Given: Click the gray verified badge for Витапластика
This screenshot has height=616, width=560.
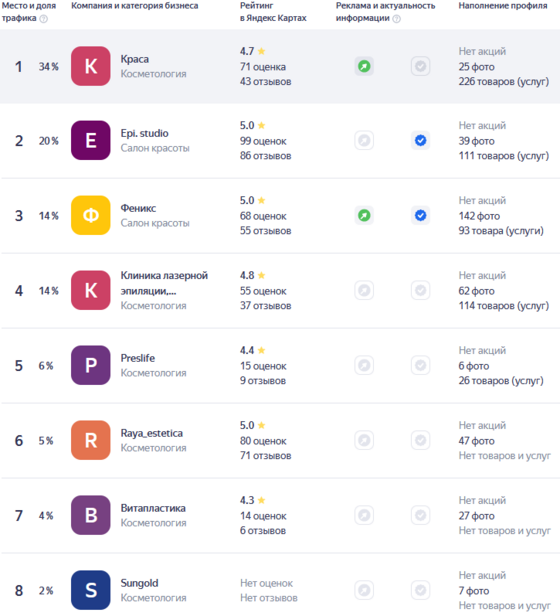Looking at the screenshot, I should 420,515.
